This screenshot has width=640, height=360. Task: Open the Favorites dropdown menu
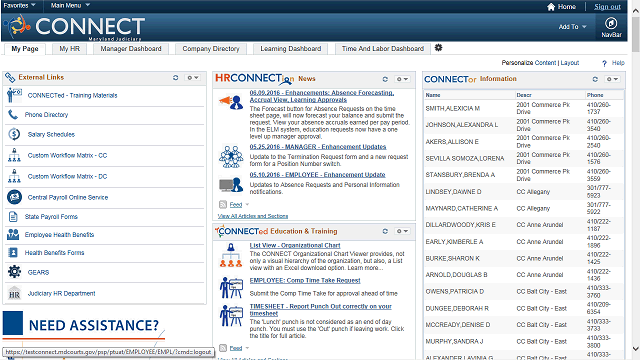pyautogui.click(x=19, y=5)
